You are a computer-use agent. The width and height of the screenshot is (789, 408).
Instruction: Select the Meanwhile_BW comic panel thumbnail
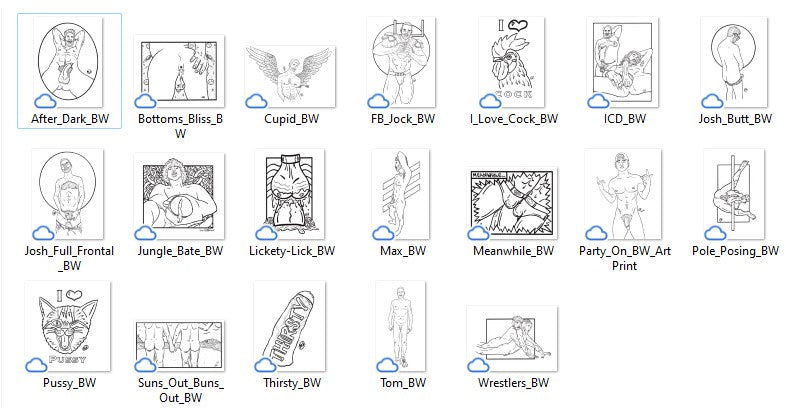click(513, 203)
